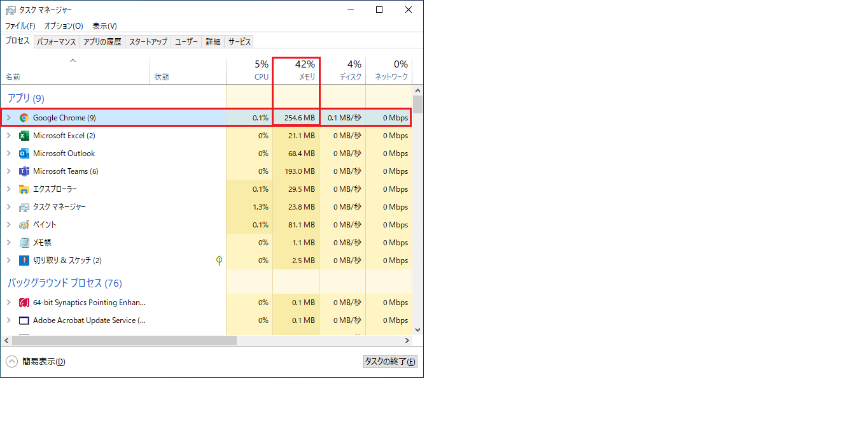This screenshot has width=868, height=444.
Task: Click the horizontal scrollbar thumb
Action: 121,341
